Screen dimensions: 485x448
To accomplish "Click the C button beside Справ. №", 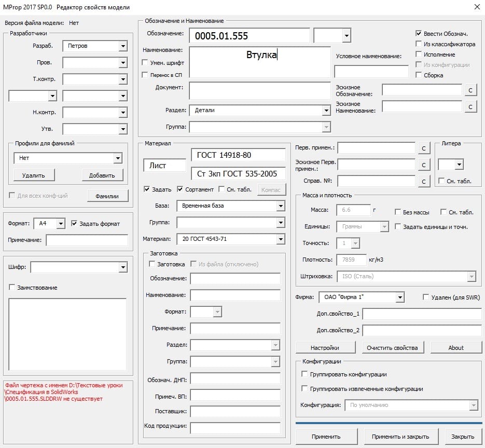I will click(x=424, y=181).
